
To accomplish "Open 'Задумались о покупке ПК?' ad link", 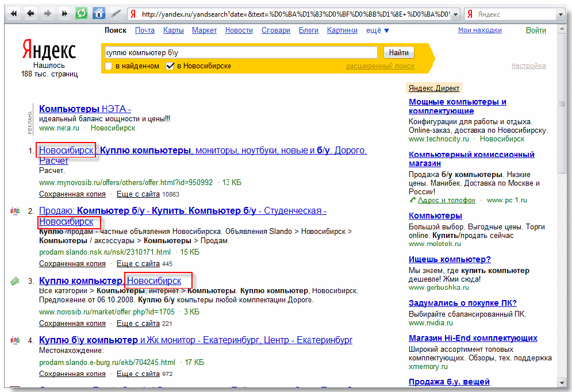I will pos(463,303).
